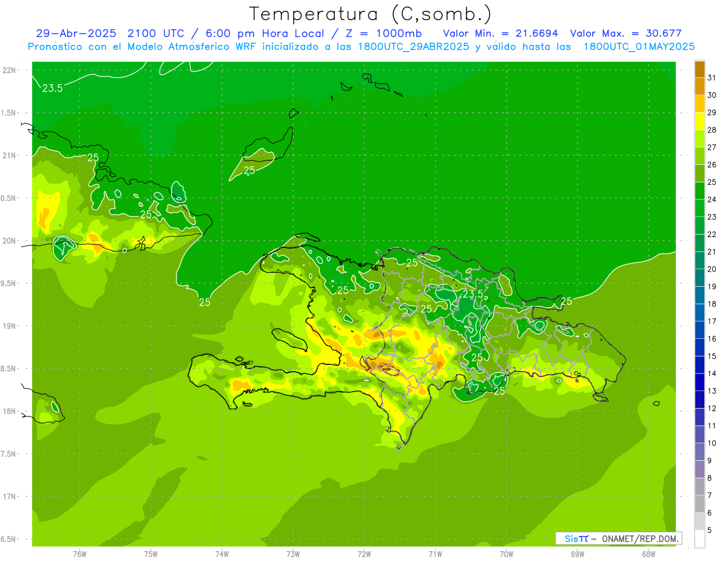728x562 pixels.
Task: Click the '72W' longitude label
Action: (364, 554)
